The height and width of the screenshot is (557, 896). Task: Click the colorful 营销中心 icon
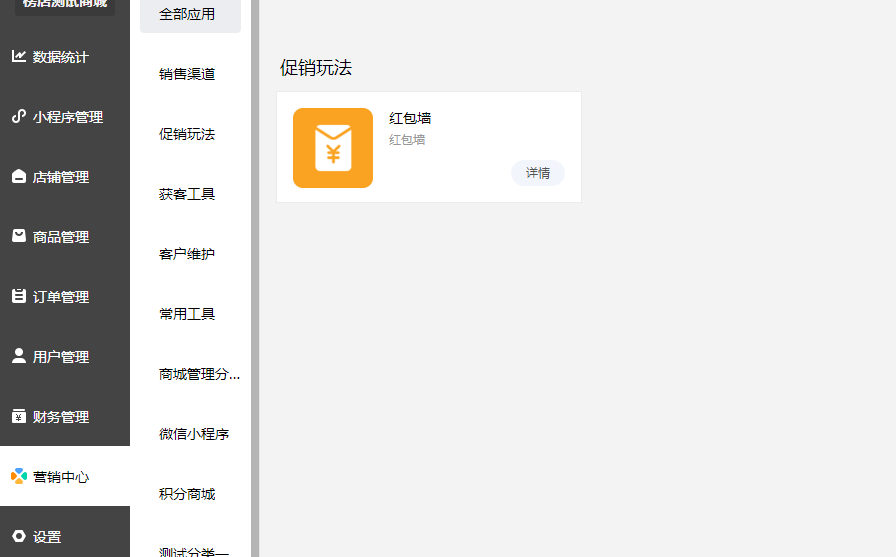19,477
